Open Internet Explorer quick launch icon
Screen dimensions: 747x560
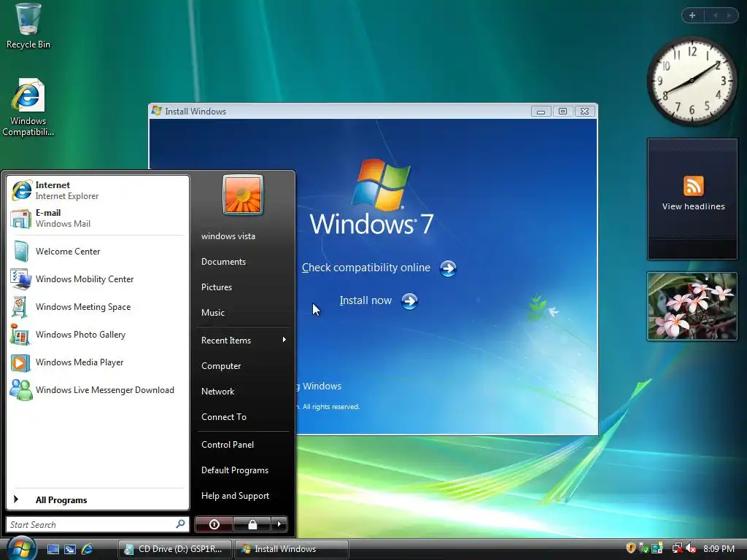click(x=88, y=549)
